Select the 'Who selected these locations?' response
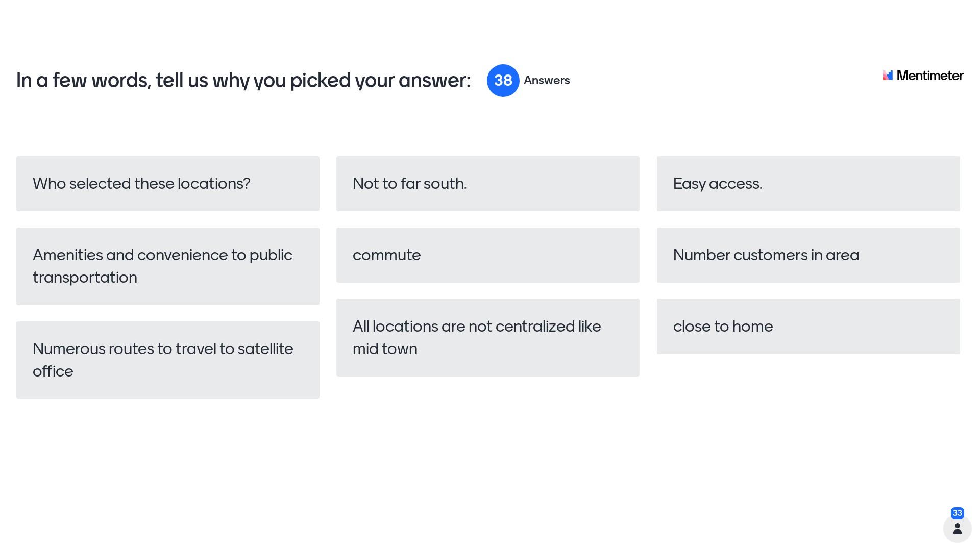980x551 pixels. (167, 184)
